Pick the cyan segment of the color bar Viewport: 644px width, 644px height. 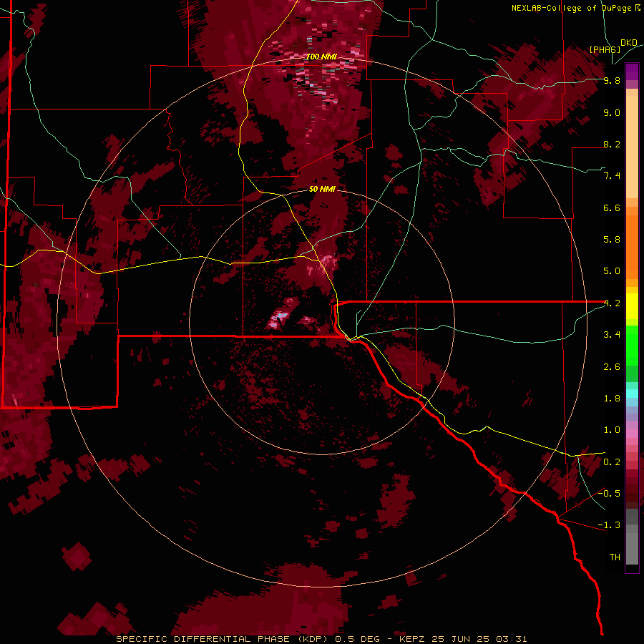[632, 394]
